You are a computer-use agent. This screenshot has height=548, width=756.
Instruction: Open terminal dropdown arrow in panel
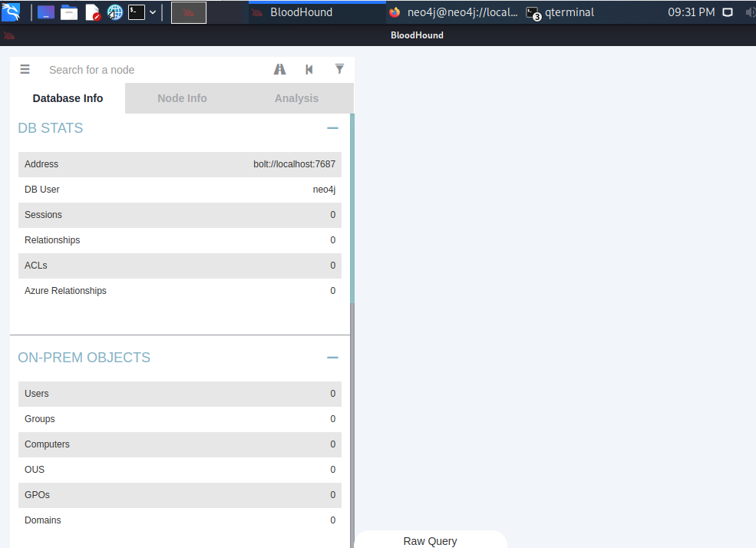(x=153, y=12)
